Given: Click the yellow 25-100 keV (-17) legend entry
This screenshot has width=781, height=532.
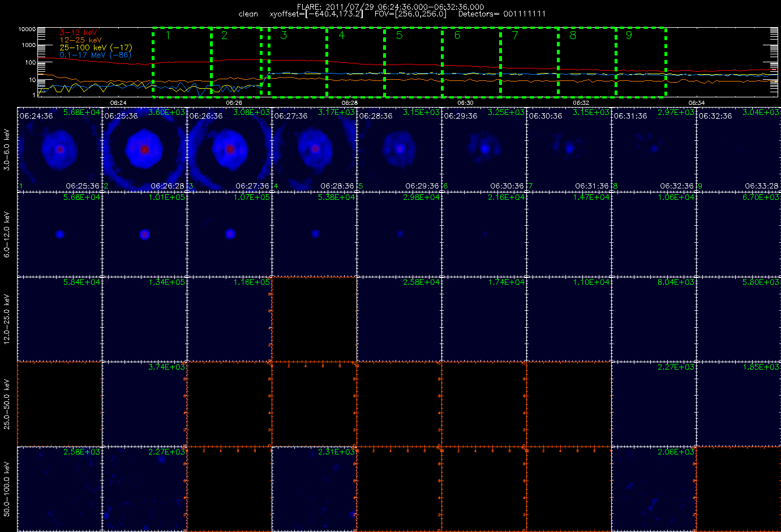Looking at the screenshot, I should click(x=96, y=48).
